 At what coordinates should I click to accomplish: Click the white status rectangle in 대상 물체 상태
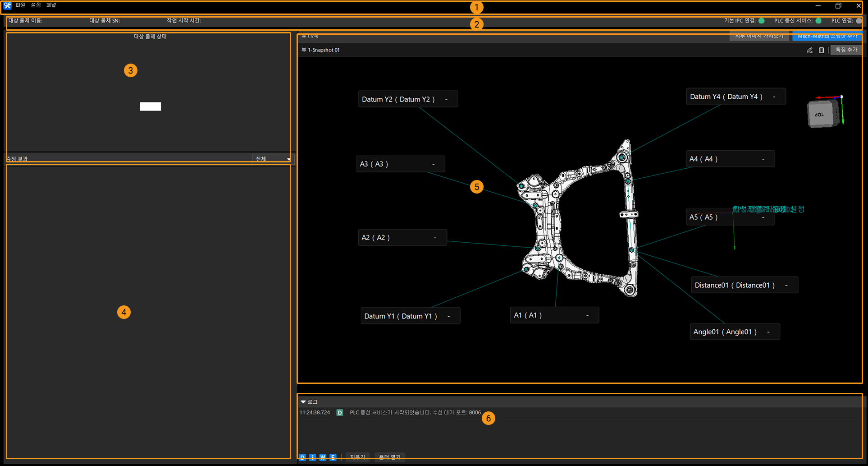tap(151, 106)
